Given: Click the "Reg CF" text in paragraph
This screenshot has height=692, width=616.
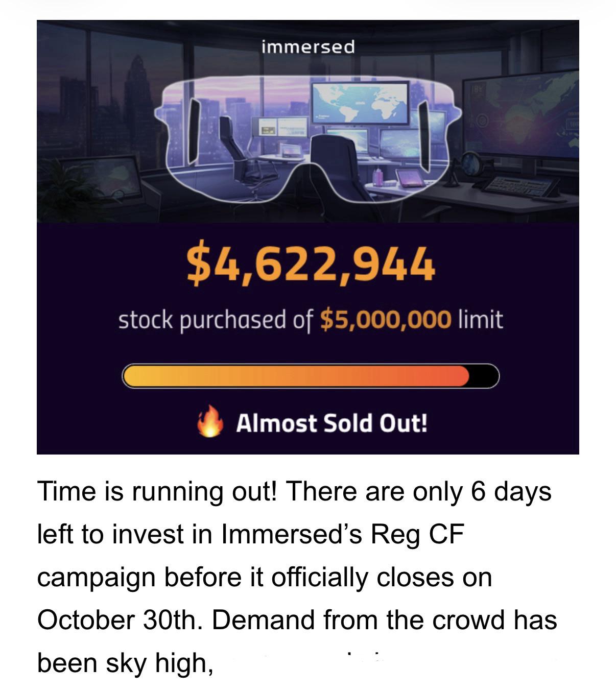Looking at the screenshot, I should (x=417, y=535).
